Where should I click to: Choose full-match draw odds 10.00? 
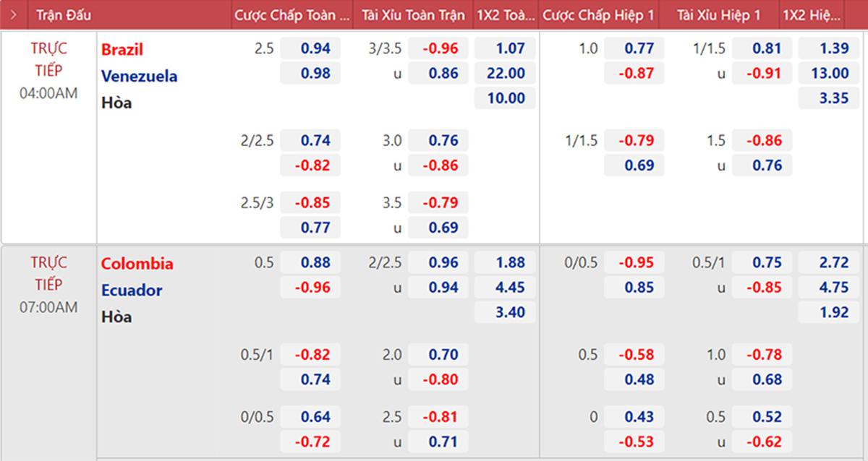[x=505, y=98]
